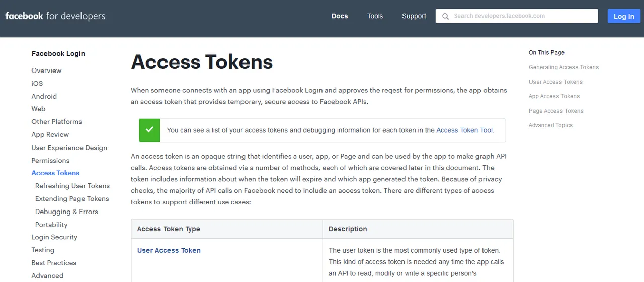Click the facebook for developers logo
Screen dimensions: 644x282
[x=55, y=16]
